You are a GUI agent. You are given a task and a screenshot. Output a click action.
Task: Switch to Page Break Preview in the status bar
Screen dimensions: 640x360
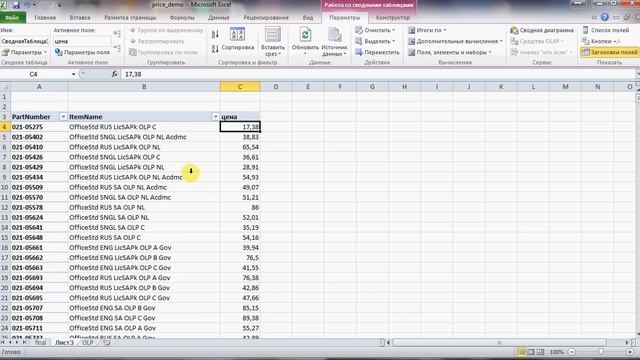click(x=540, y=351)
